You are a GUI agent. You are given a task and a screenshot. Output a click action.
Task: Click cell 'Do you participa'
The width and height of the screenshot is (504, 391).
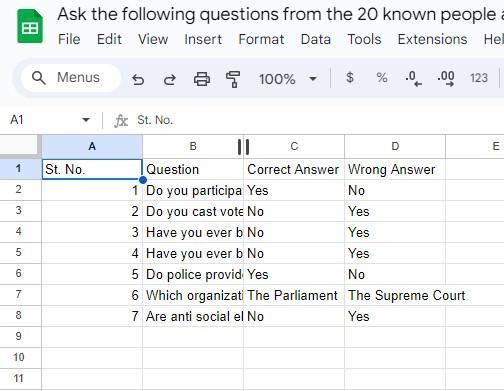coord(193,190)
